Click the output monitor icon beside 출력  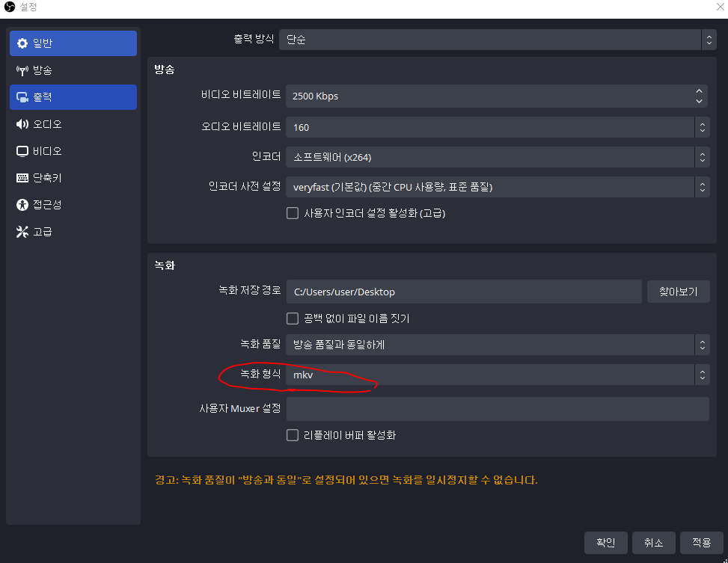coord(22,97)
